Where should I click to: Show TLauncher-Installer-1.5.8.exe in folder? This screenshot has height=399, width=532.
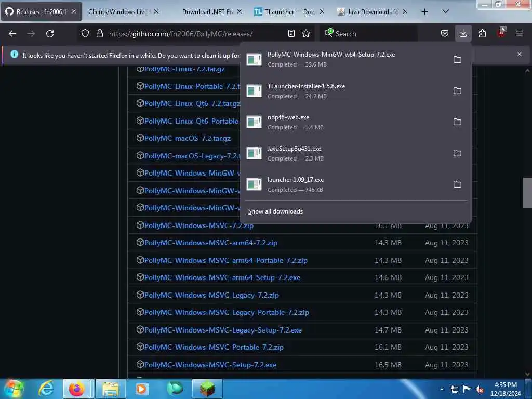point(457,90)
